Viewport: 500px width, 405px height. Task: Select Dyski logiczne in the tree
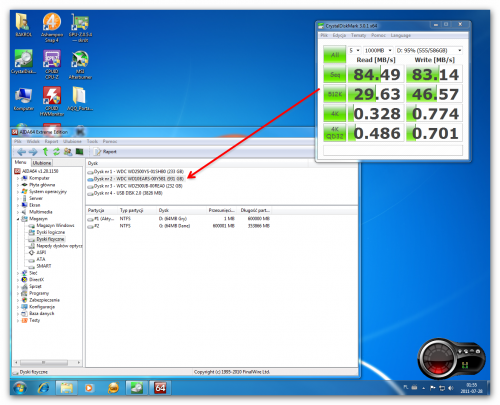(x=51, y=232)
